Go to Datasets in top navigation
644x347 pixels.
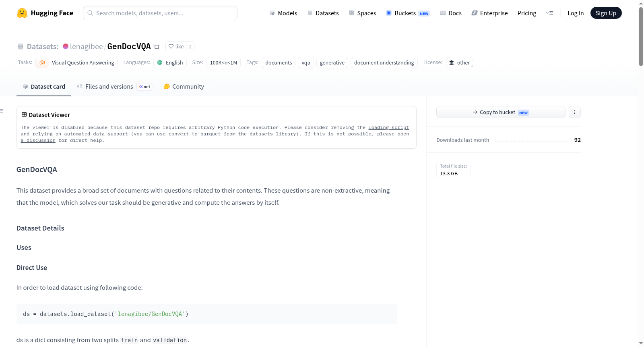[x=323, y=13]
